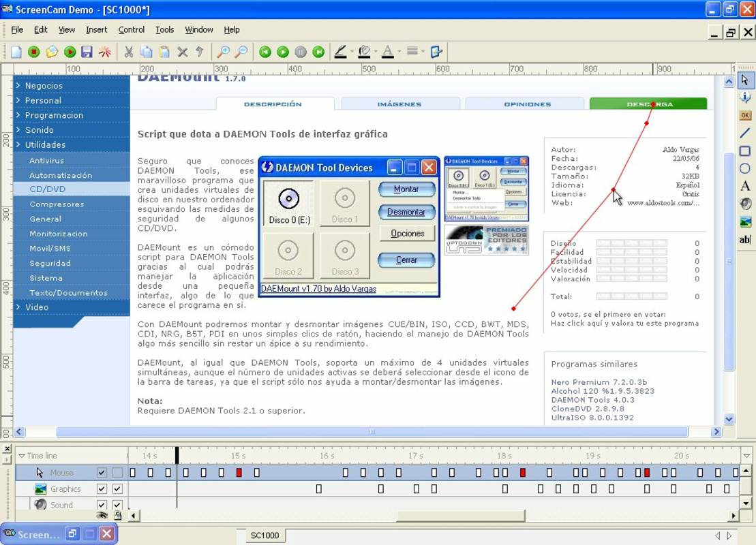The width and height of the screenshot is (756, 545).
Task: Copy selection using the toolbar copy icon
Action: [x=147, y=52]
